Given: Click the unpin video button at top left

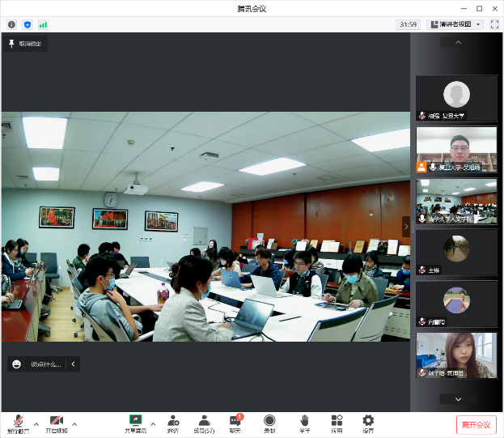Looking at the screenshot, I should coord(24,44).
